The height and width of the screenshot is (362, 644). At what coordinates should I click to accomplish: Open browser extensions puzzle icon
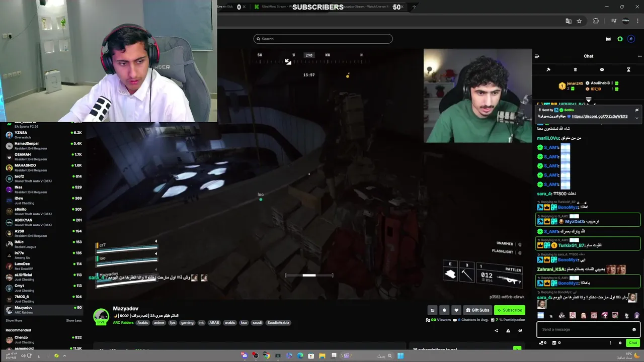click(596, 21)
